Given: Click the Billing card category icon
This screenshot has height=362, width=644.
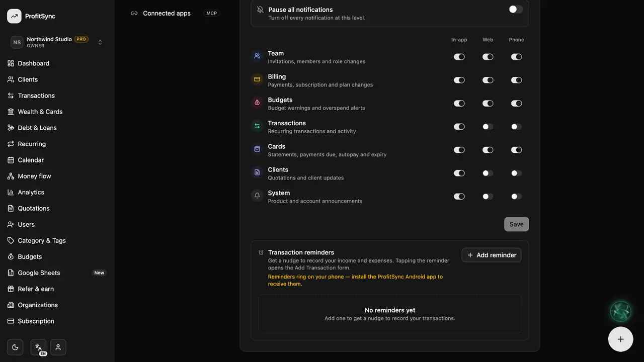Looking at the screenshot, I should pos(257,79).
